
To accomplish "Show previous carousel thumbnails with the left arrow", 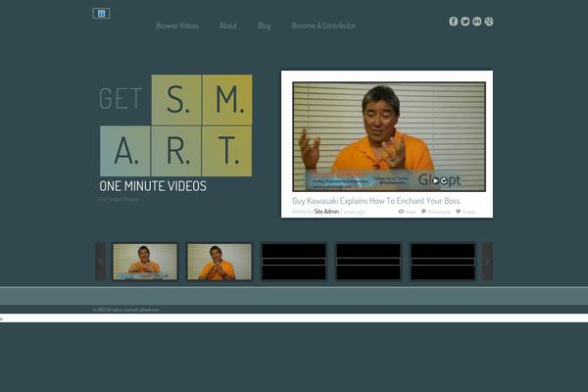I will (x=100, y=262).
